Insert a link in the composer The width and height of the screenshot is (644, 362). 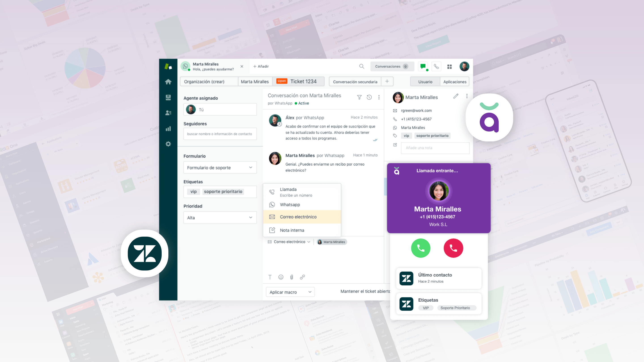click(x=302, y=277)
